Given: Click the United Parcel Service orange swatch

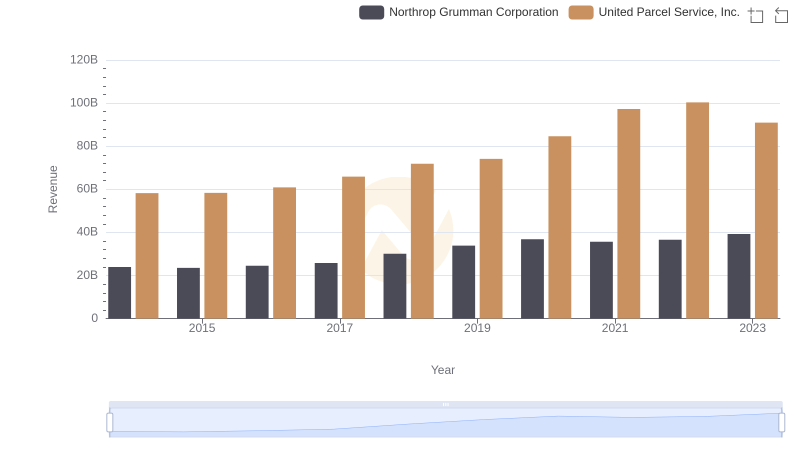Looking at the screenshot, I should click(x=581, y=12).
